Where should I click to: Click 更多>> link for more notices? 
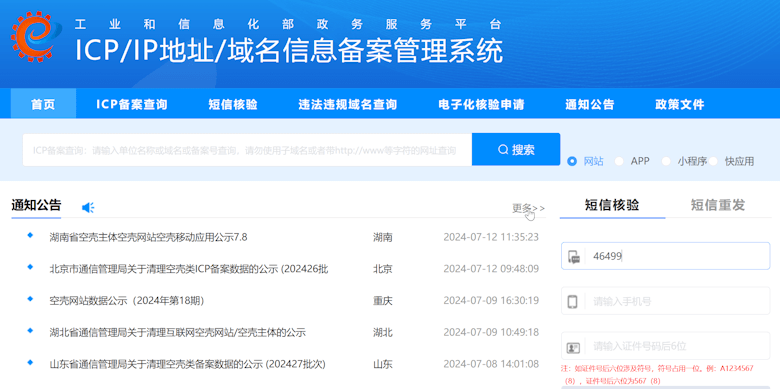[x=528, y=208]
